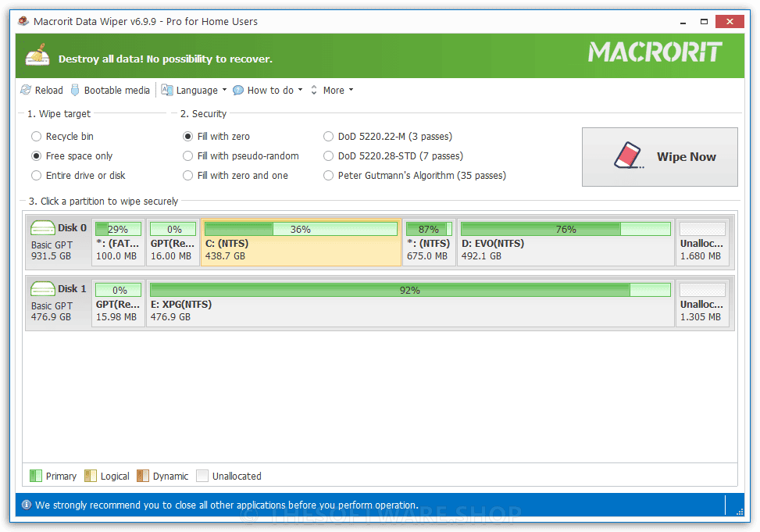Select Disk 0 Unallocated 1.680 MB space

click(x=702, y=242)
